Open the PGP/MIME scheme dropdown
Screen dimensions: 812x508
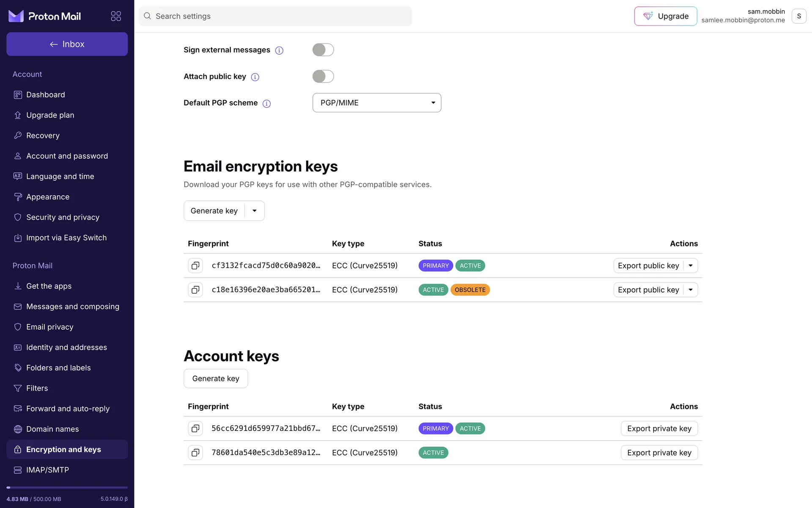click(x=376, y=103)
